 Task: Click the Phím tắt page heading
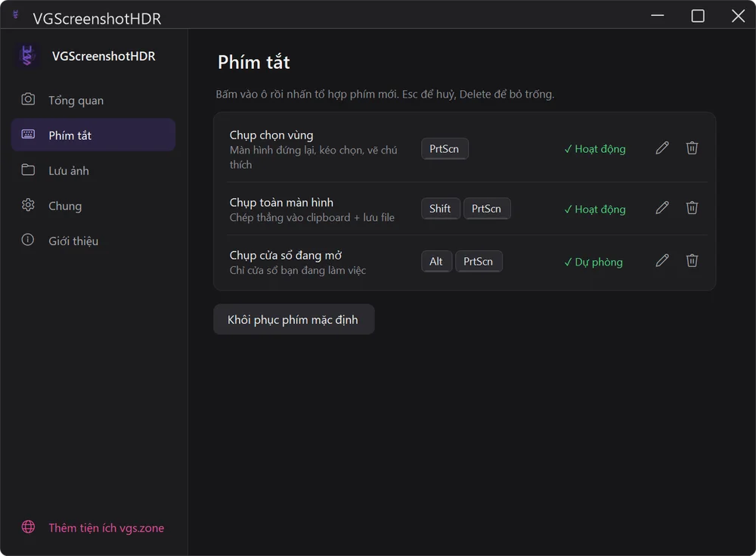point(253,62)
